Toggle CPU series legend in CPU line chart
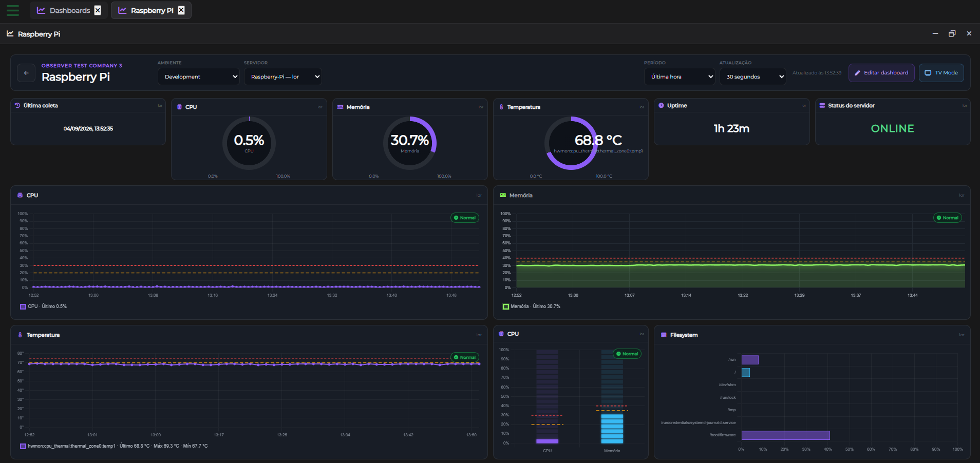 pos(43,306)
